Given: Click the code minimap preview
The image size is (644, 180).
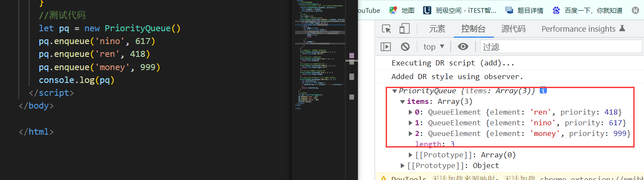Looking at the screenshot, I should click(x=321, y=56).
